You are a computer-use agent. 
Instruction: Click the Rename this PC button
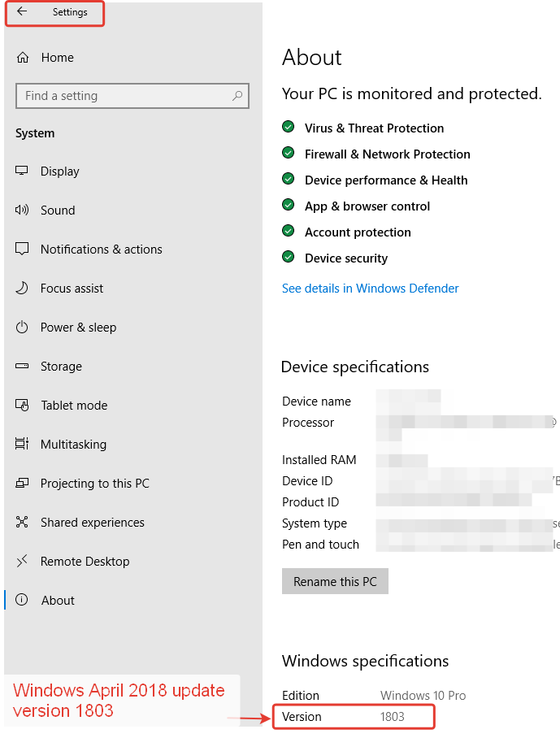coord(335,581)
